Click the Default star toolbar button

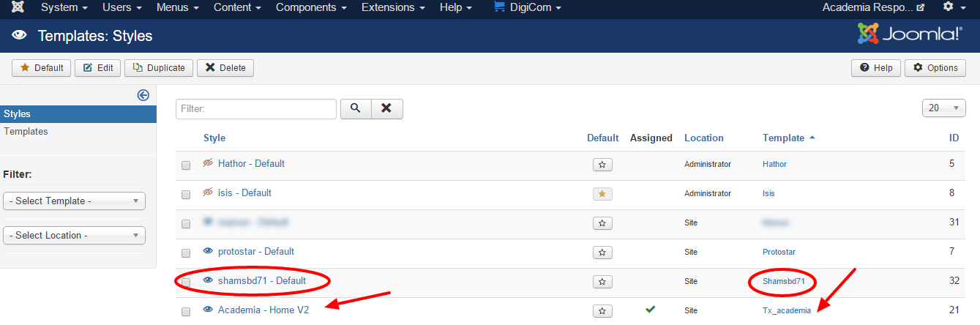(x=42, y=68)
